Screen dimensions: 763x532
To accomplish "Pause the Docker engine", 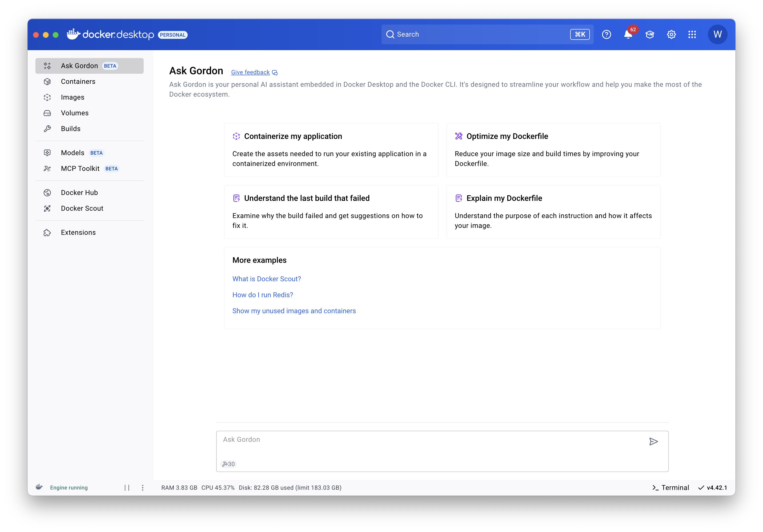I will [127, 488].
